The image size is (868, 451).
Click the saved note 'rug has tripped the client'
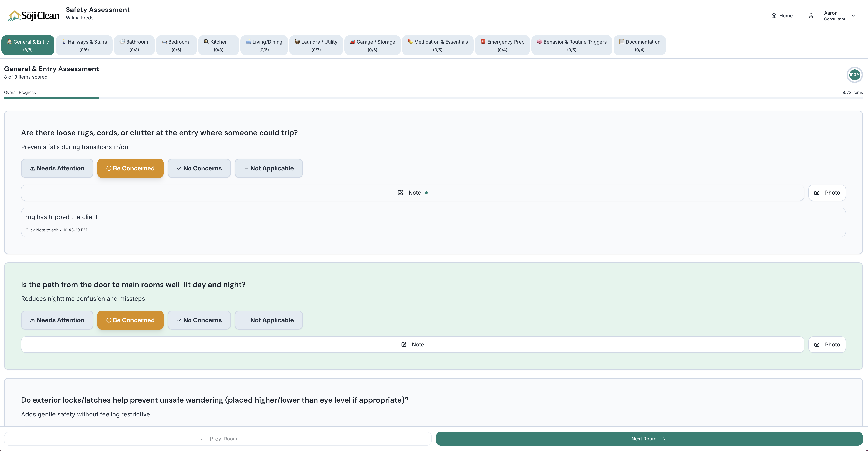click(61, 217)
